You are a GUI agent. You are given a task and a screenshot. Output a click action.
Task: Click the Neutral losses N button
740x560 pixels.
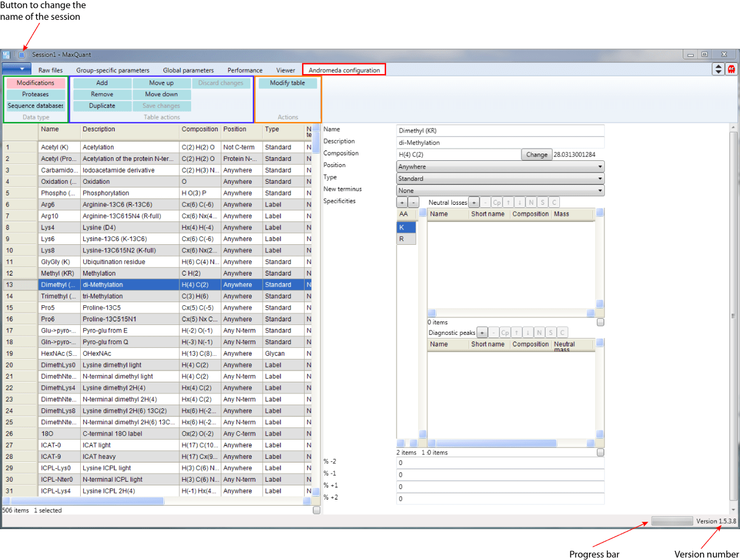532,202
